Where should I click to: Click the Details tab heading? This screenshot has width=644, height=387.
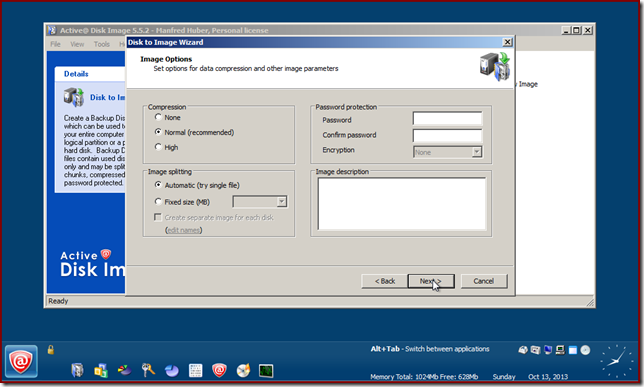point(76,74)
